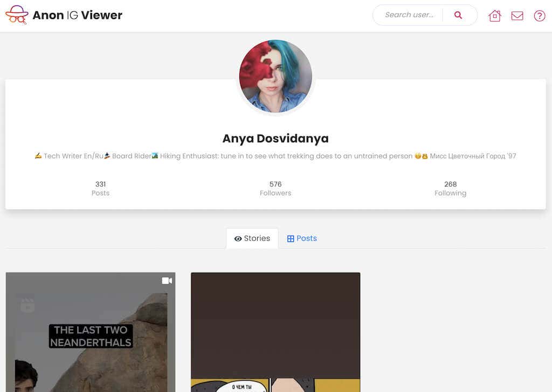Open Anya Dosvidanya's profile picture
552x392 pixels.
(275, 76)
